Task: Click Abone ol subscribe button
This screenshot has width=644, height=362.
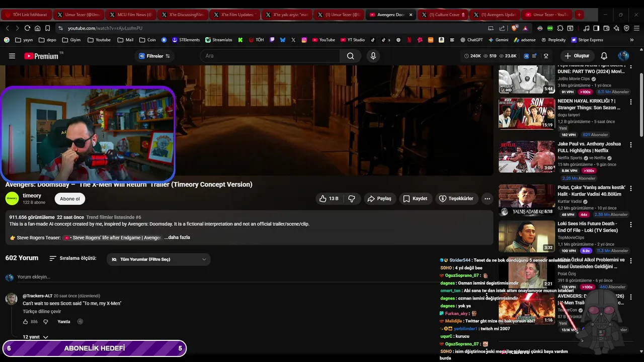Action: point(70,199)
